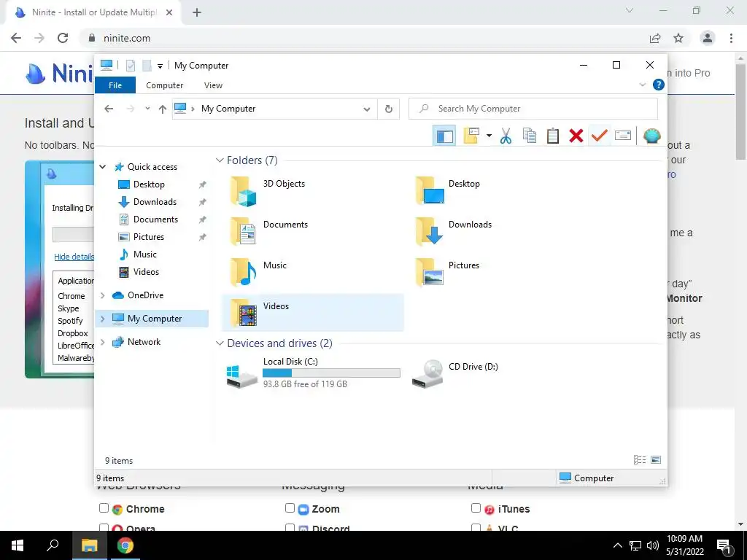Image resolution: width=747 pixels, height=560 pixels.
Task: Click the Cut scissors icon
Action: pos(506,136)
